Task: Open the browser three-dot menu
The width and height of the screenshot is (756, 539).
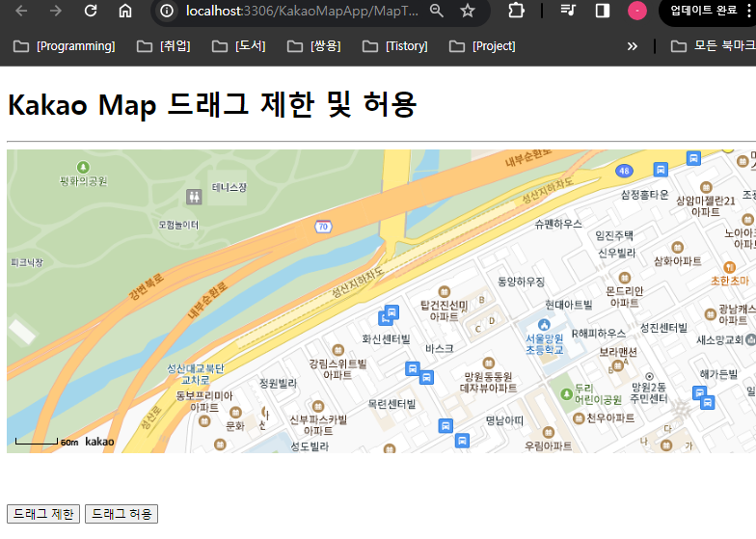Action: coord(748,10)
